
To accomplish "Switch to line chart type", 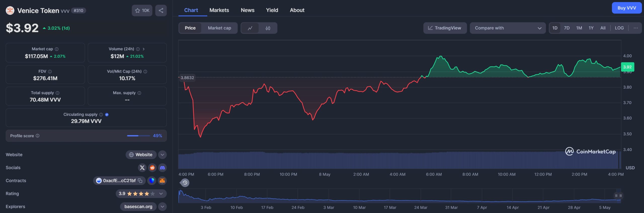I will (250, 28).
